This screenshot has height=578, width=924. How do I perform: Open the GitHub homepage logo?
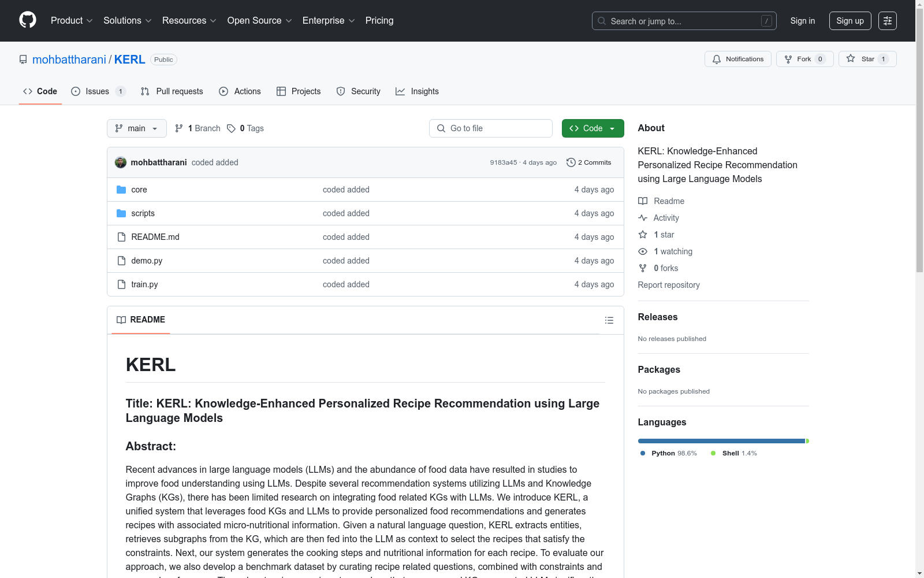click(28, 20)
